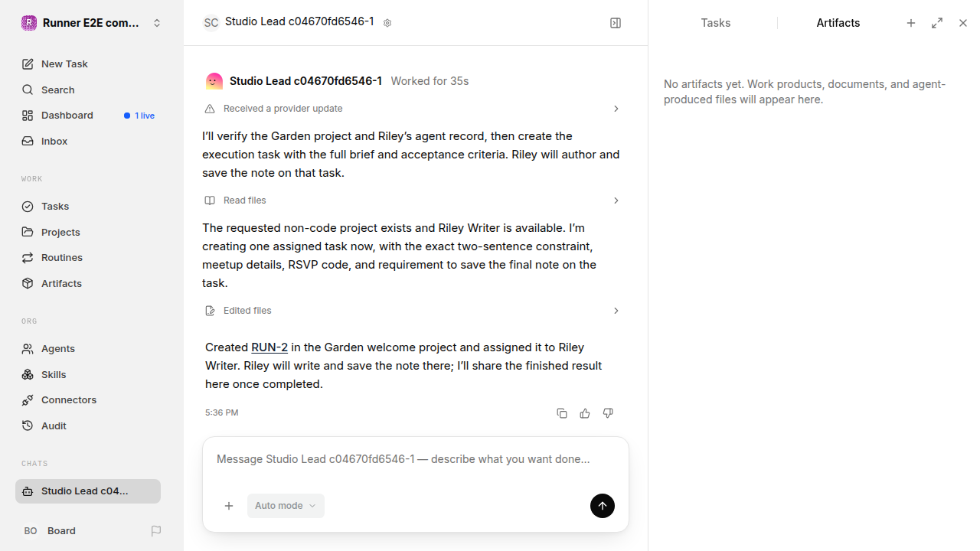The width and height of the screenshot is (980, 551).
Task: Go to Tasks in Work section
Action: coord(88,207)
